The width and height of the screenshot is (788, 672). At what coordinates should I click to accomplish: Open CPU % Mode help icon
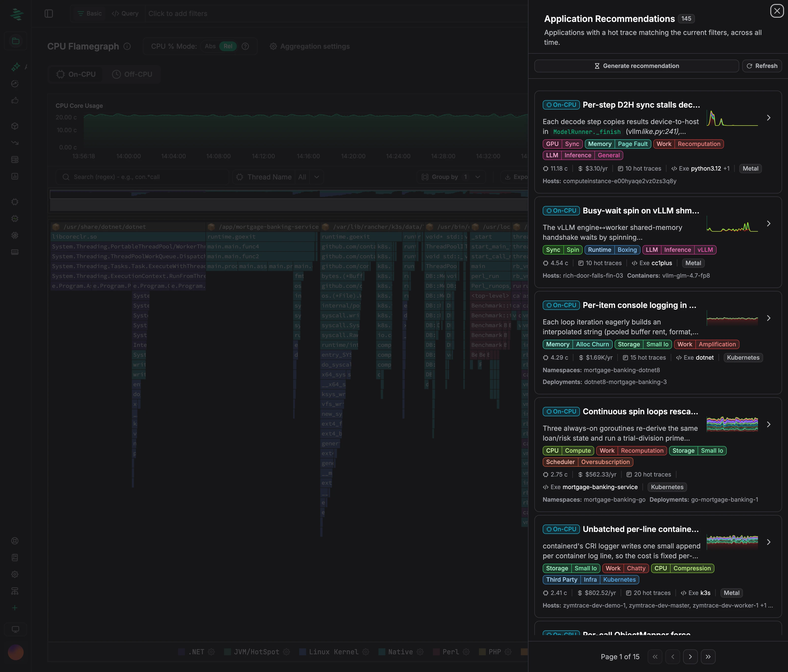click(x=245, y=46)
